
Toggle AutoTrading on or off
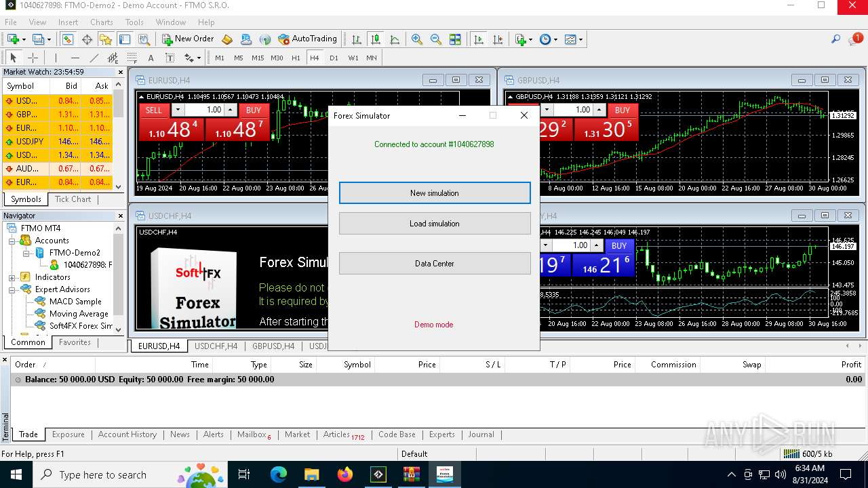point(307,39)
